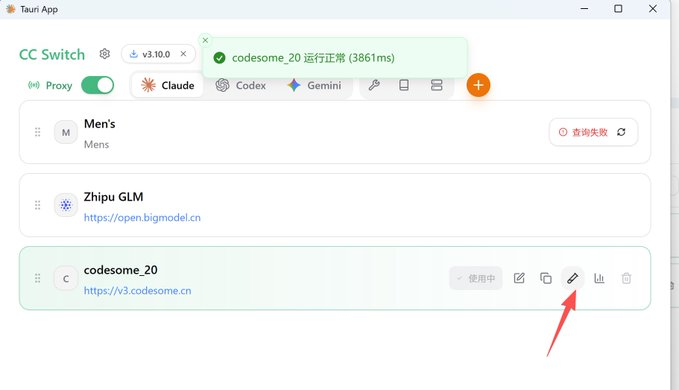Click the codesome_20 provider name
This screenshot has height=390, width=679.
pyautogui.click(x=120, y=270)
